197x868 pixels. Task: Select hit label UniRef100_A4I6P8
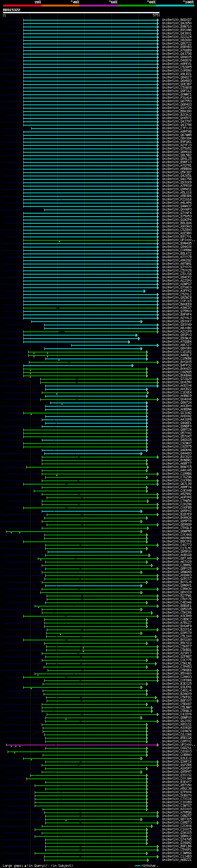point(177,419)
